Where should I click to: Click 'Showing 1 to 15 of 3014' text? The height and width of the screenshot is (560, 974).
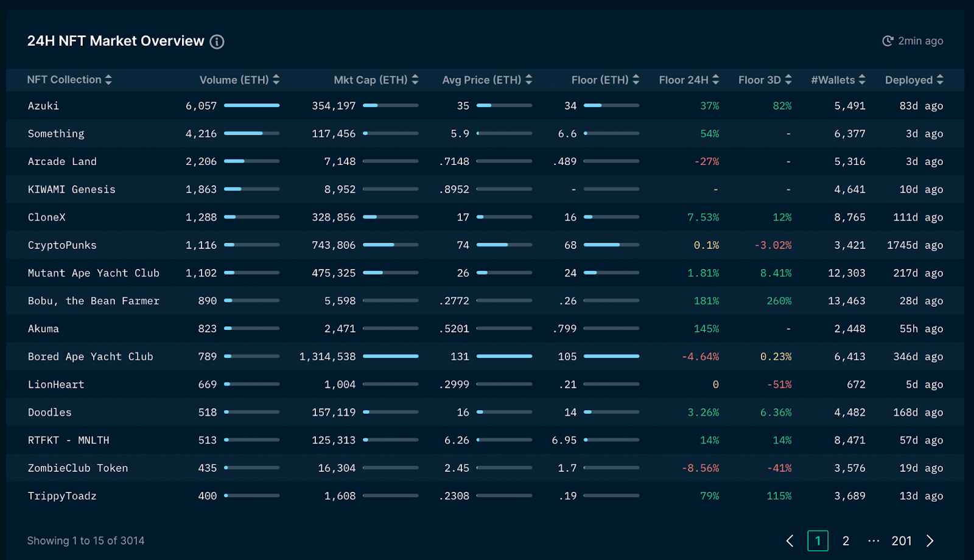[x=86, y=541]
